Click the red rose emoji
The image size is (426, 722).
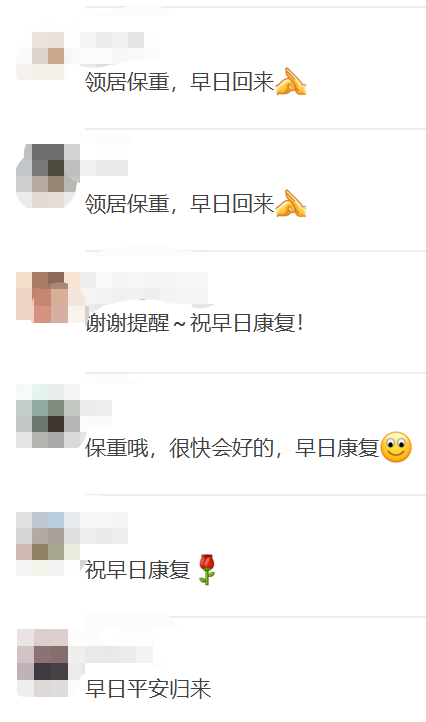pos(207,570)
